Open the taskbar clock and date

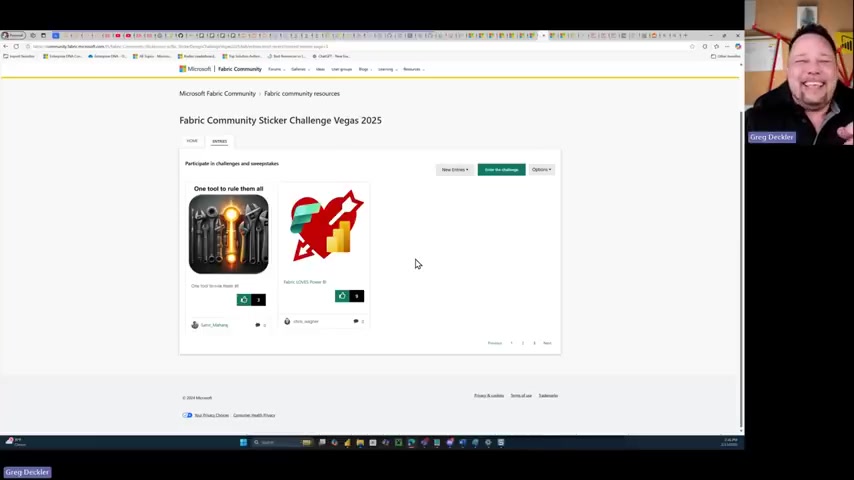click(730, 442)
